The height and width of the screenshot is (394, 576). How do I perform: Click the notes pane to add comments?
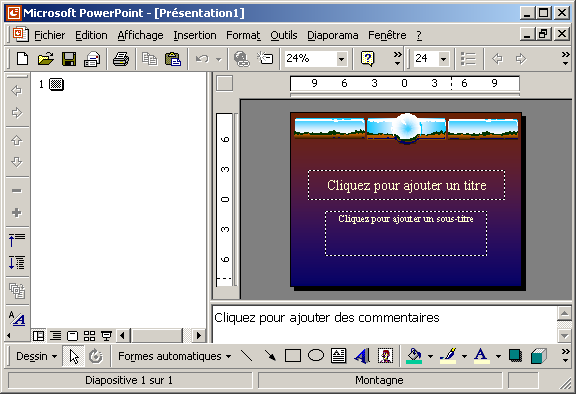[x=385, y=324]
